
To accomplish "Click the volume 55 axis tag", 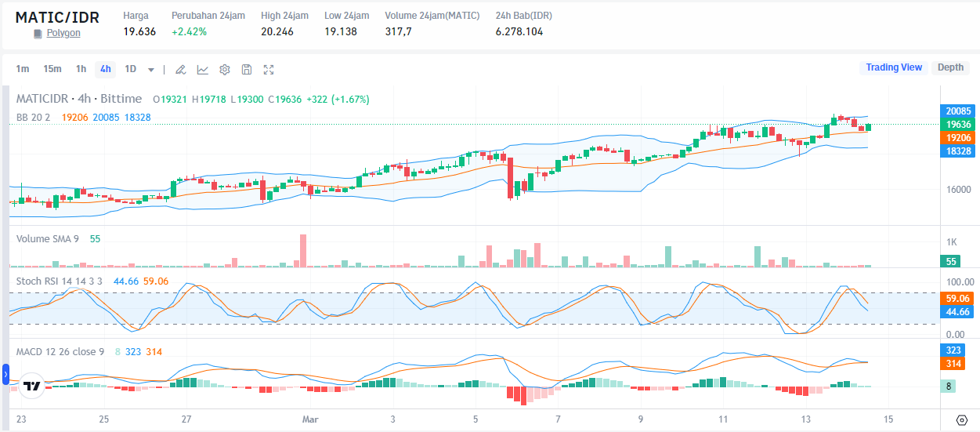I will pos(951,262).
